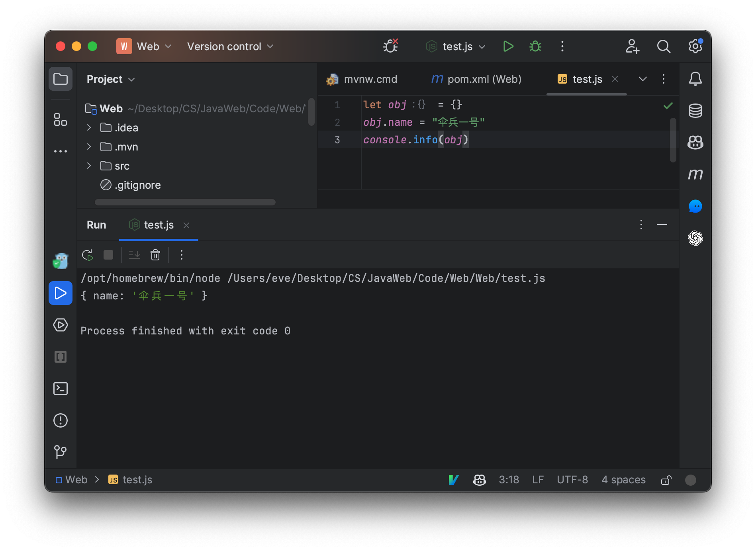Open the Git version control tool window
The height and width of the screenshot is (551, 756).
click(61, 452)
